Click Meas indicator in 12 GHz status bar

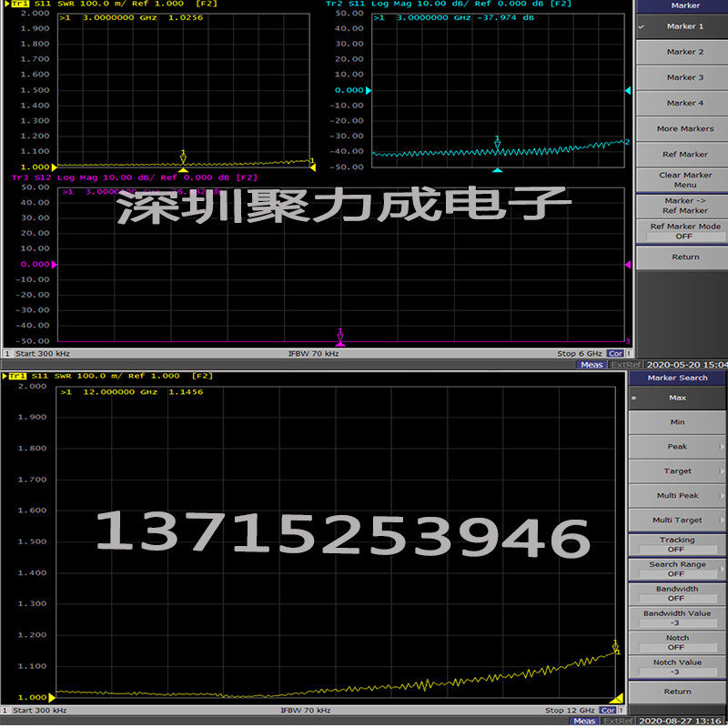tap(584, 721)
